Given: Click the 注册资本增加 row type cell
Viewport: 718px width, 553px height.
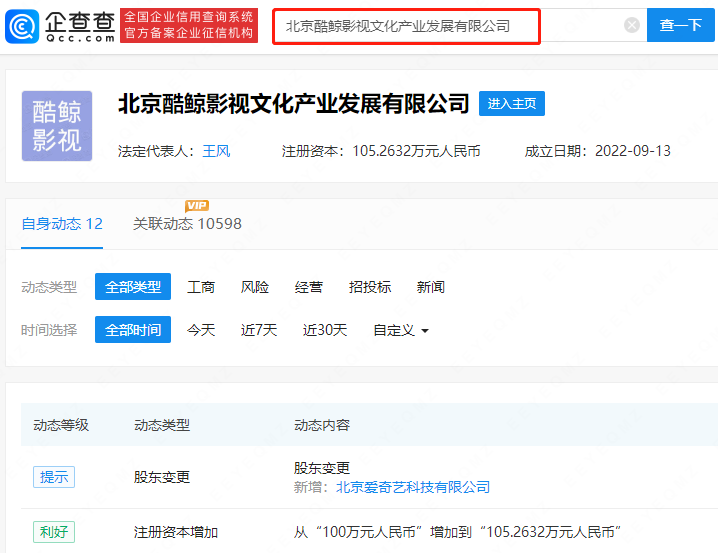Looking at the screenshot, I should [x=176, y=532].
